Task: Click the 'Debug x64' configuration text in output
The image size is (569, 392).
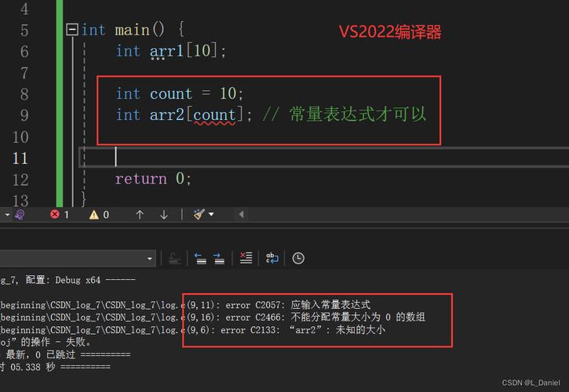Action: [78, 281]
